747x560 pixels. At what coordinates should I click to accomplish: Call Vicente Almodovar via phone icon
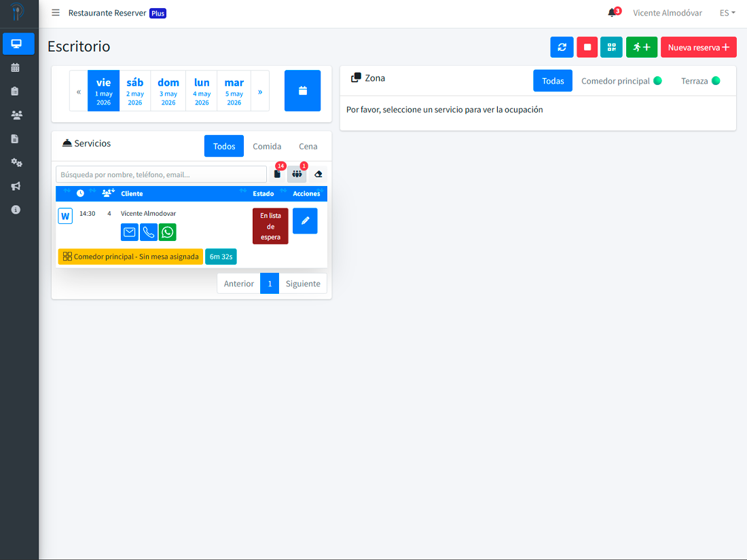coord(149,232)
